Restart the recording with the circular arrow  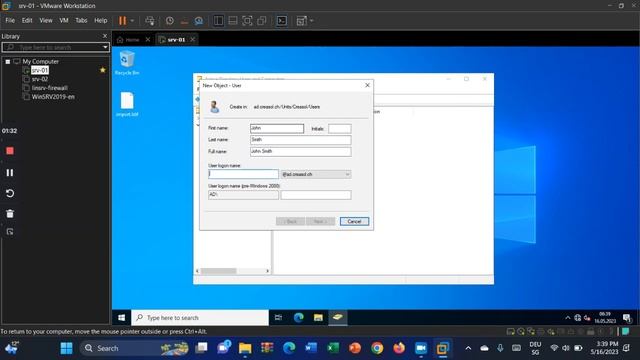pyautogui.click(x=10, y=193)
